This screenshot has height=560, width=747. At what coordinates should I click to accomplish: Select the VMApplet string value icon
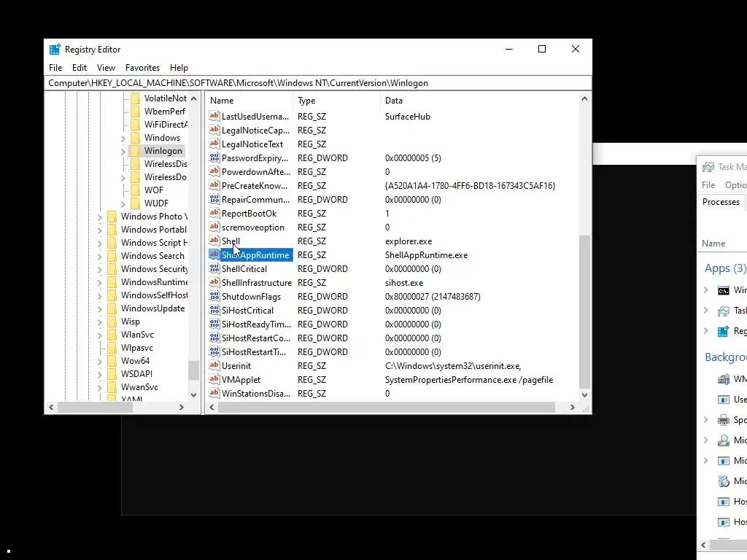pos(214,379)
